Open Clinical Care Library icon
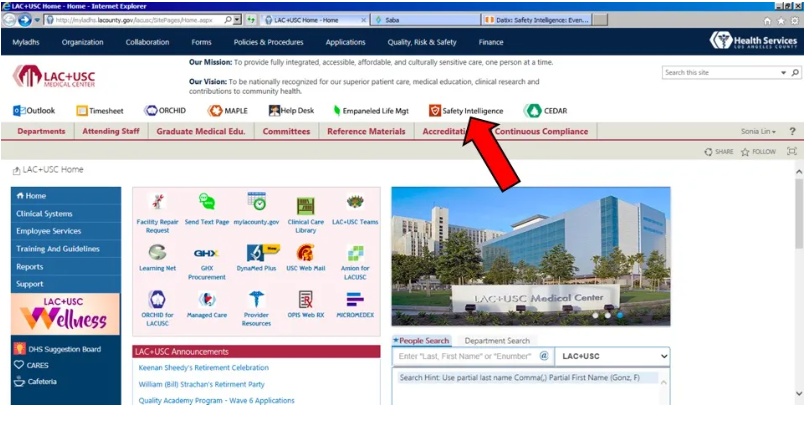The image size is (807, 432). click(306, 205)
